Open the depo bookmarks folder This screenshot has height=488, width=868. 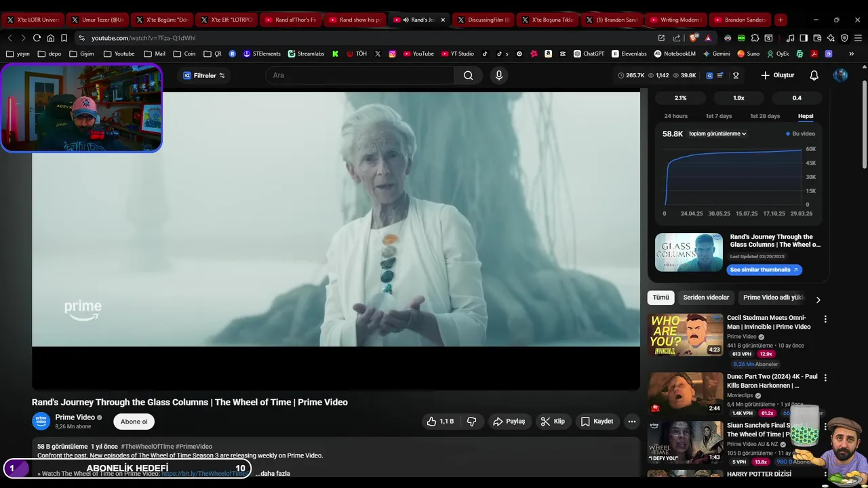(x=50, y=54)
